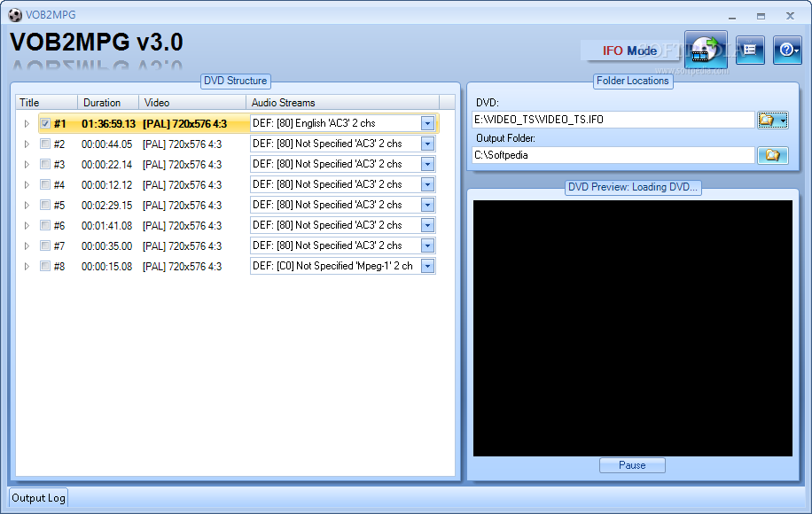Minimize the VOB2MPG window
This screenshot has height=514, width=812.
[x=731, y=16]
